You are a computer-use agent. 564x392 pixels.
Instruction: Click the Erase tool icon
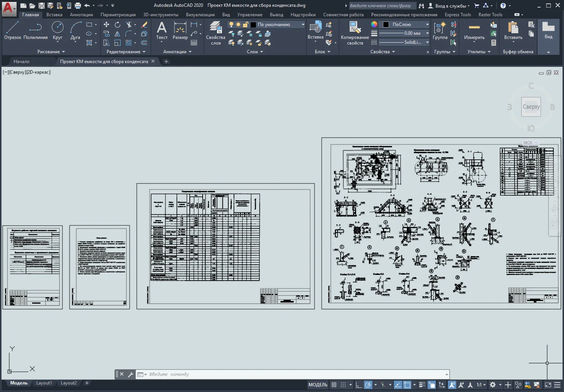pos(144,25)
